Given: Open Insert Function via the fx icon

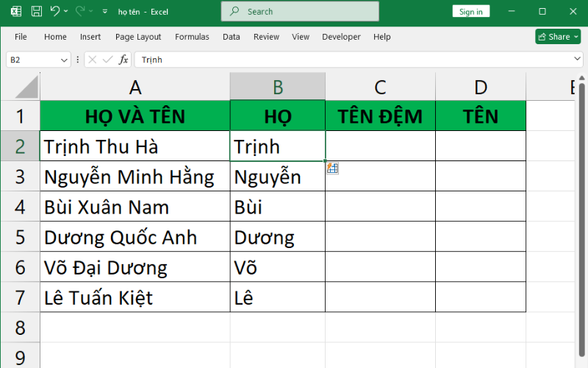Looking at the screenshot, I should [x=123, y=60].
